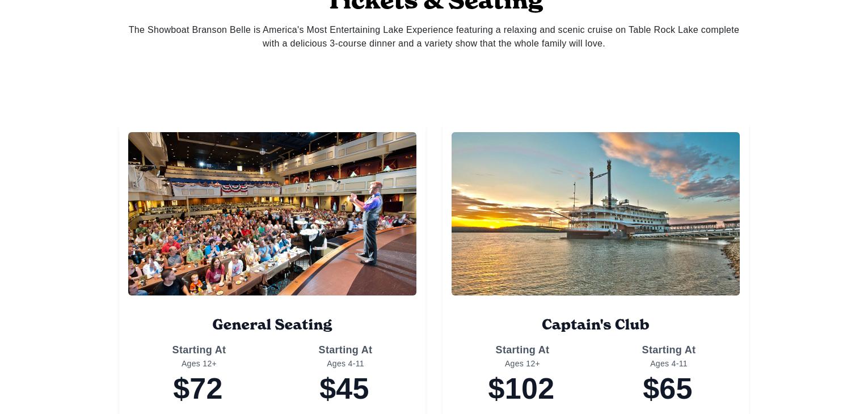This screenshot has height=414, width=868.
Task: Open the General Seating theater photo
Action: coord(272,214)
